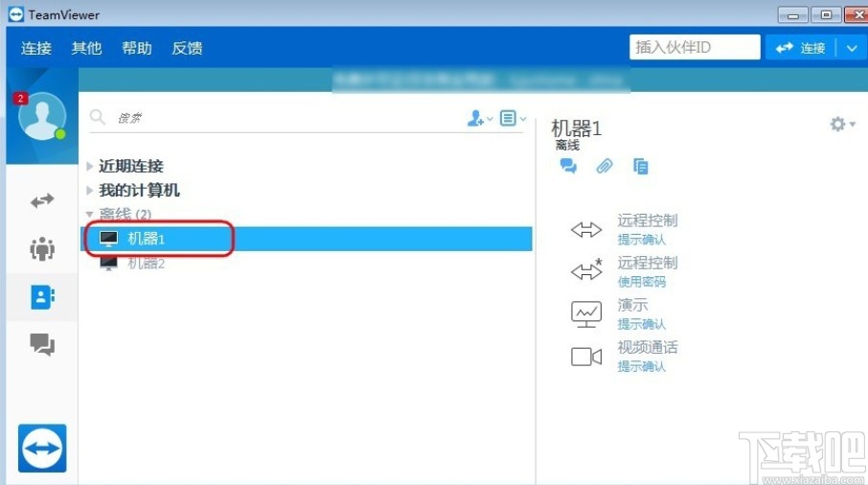Click the 远程控制 使用密码 arrow icon
868x485 pixels.
click(586, 269)
